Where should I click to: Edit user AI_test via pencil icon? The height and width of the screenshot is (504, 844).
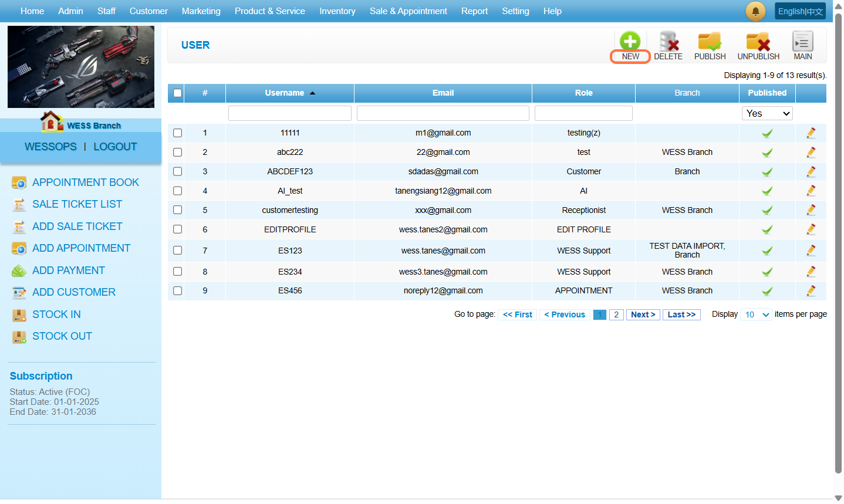(x=811, y=191)
